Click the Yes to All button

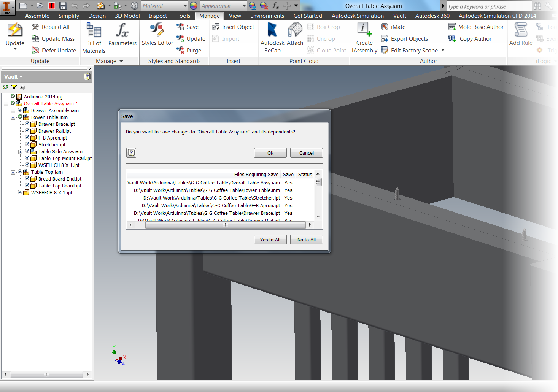pos(270,240)
